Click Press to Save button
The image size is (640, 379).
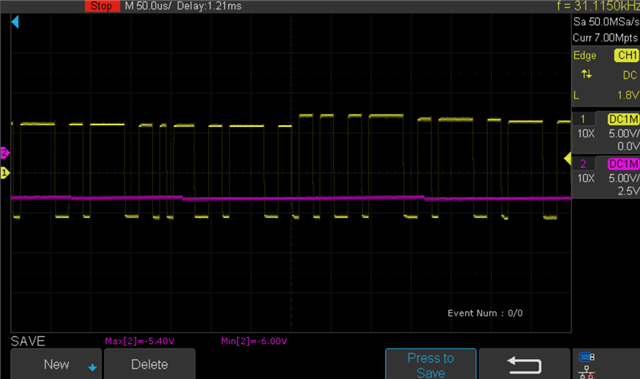[431, 364]
